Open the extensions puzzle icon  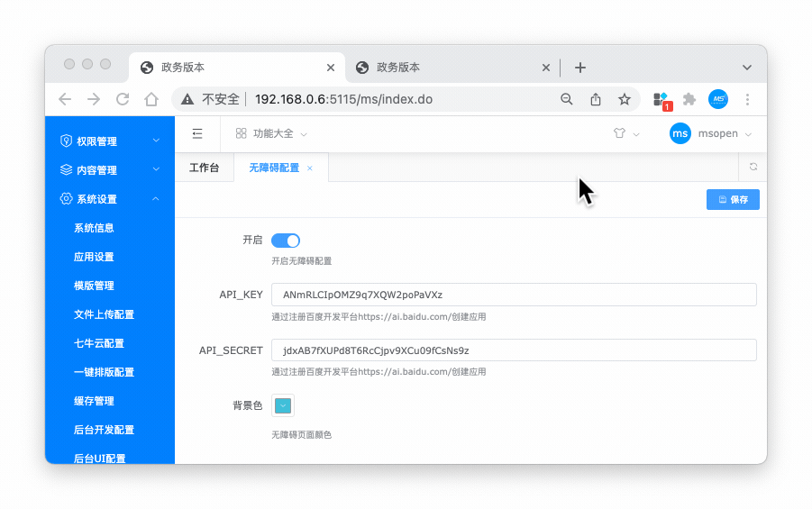coord(689,99)
